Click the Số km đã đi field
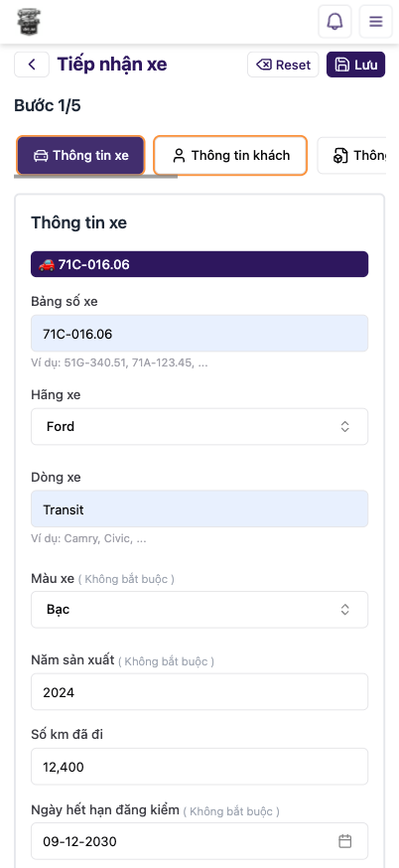This screenshot has width=399, height=868. click(x=199, y=767)
